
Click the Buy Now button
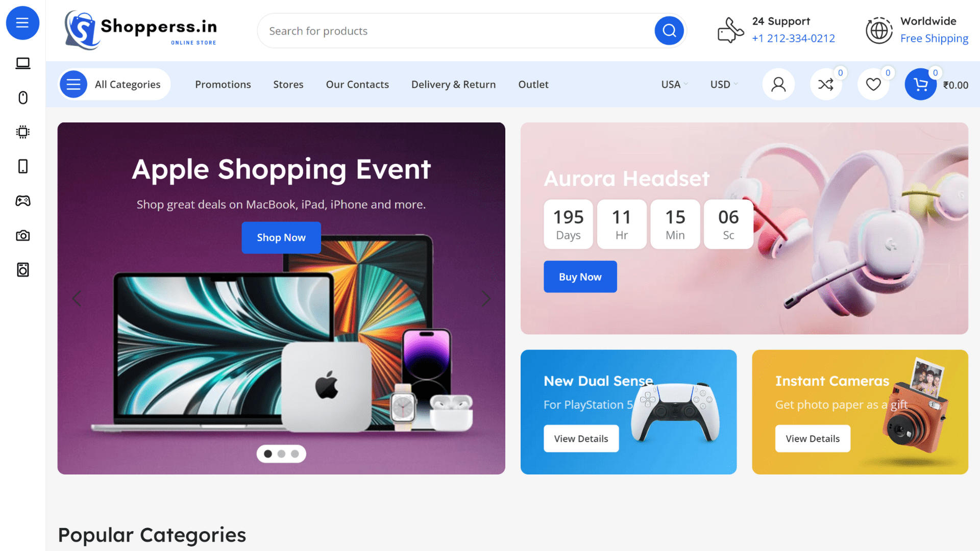[580, 277]
